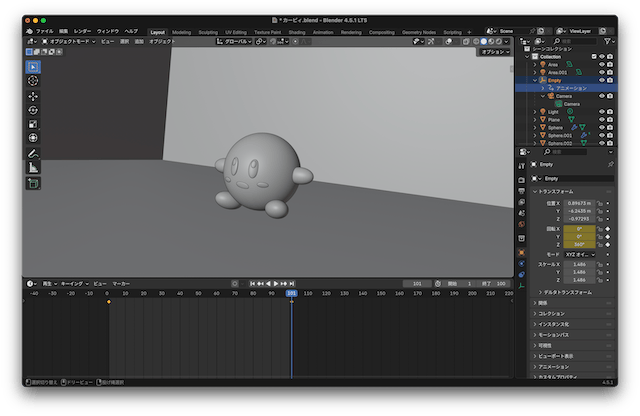Choose the 3D Cursor tool
This screenshot has width=640, height=416.
point(33,80)
